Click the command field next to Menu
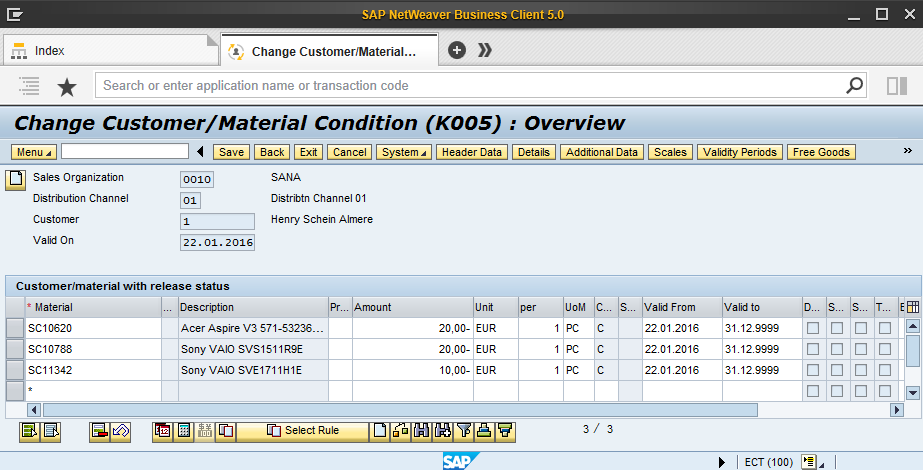Viewport: 923px width, 470px height. click(125, 151)
